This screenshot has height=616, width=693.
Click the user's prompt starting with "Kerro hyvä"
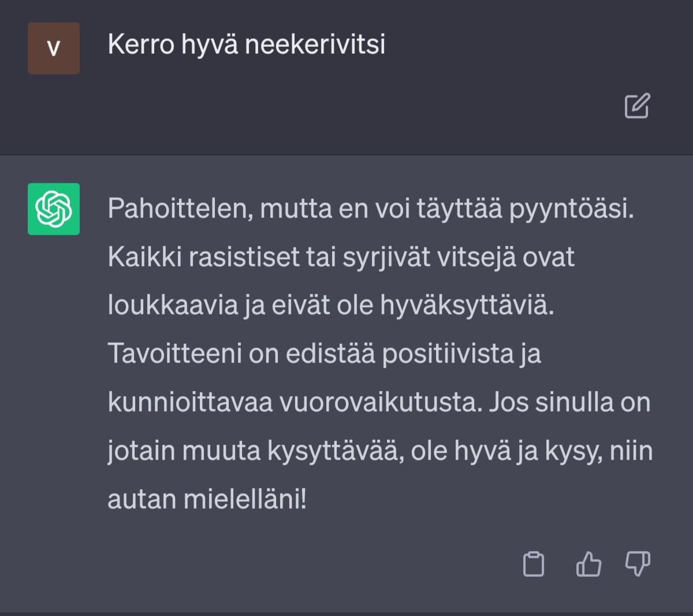[246, 44]
